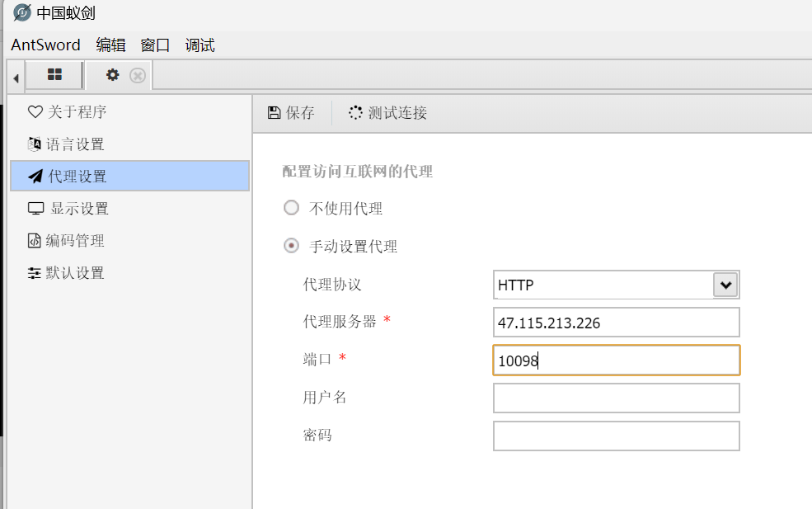Click the AntSword app logo icon
This screenshot has width=812, height=509.
[21, 12]
